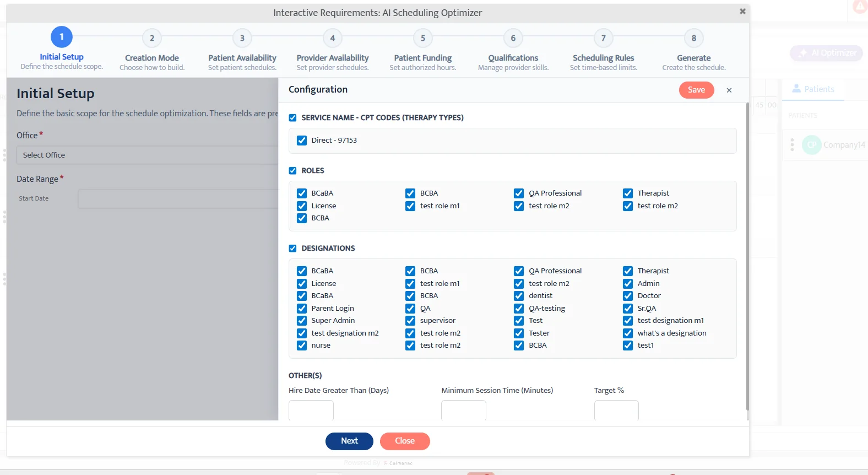This screenshot has width=868, height=475.
Task: Uncheck Therapist under Roles
Action: click(628, 193)
